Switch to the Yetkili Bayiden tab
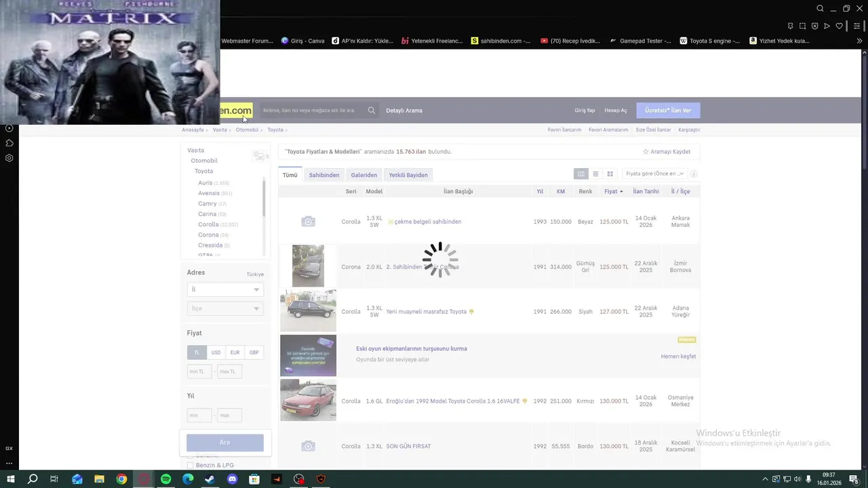Screen dimensions: 868x488 [408, 175]
